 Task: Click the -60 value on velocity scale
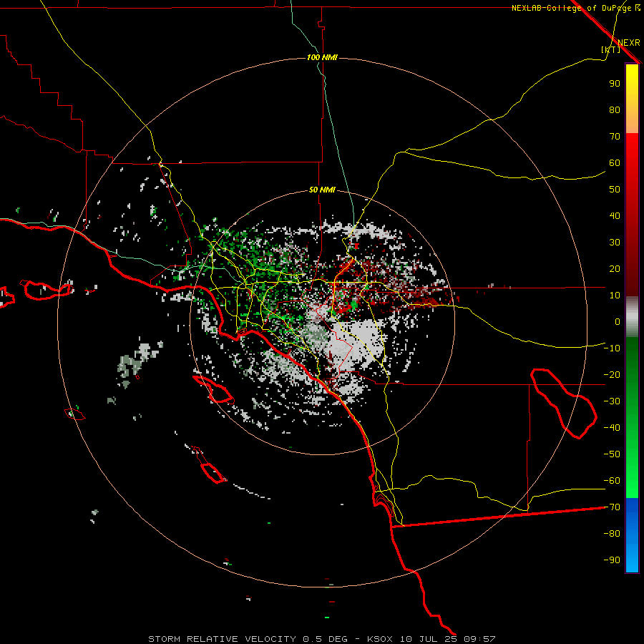pyautogui.click(x=612, y=481)
